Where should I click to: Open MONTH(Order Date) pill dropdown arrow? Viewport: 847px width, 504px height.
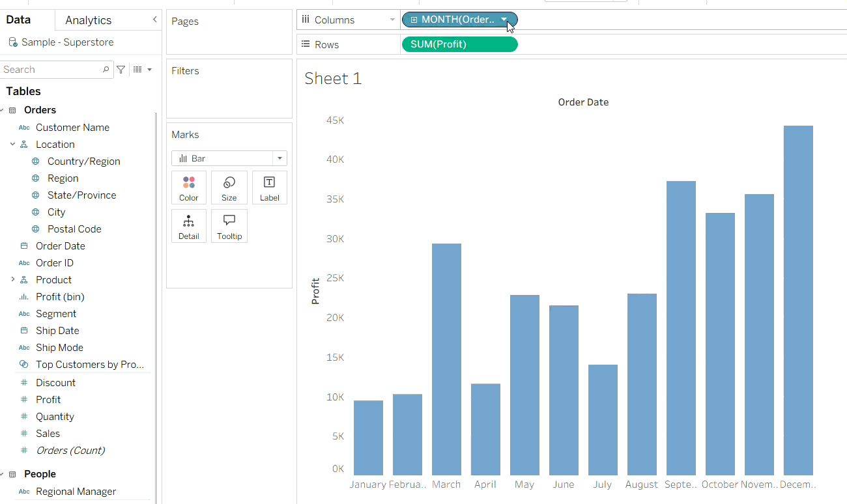[x=504, y=20]
